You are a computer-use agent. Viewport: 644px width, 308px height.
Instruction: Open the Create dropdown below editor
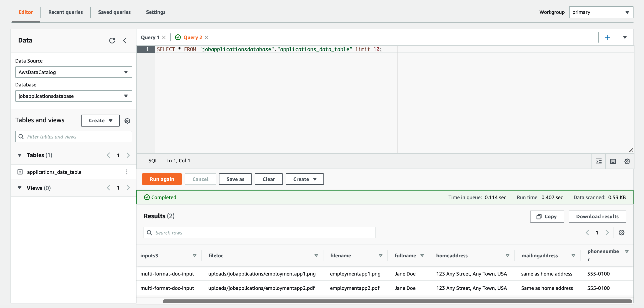pyautogui.click(x=305, y=179)
